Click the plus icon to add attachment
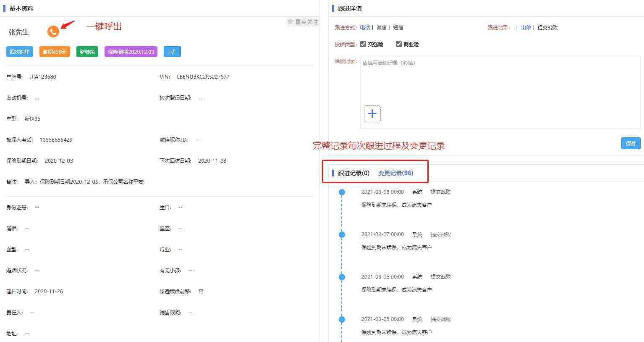Image resolution: width=644 pixels, height=342 pixels. tap(372, 114)
